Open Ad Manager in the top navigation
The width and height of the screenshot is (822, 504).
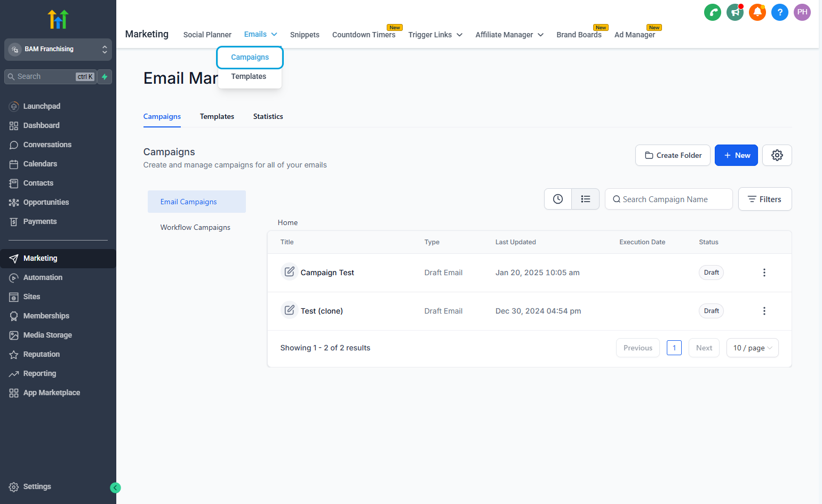coord(635,35)
